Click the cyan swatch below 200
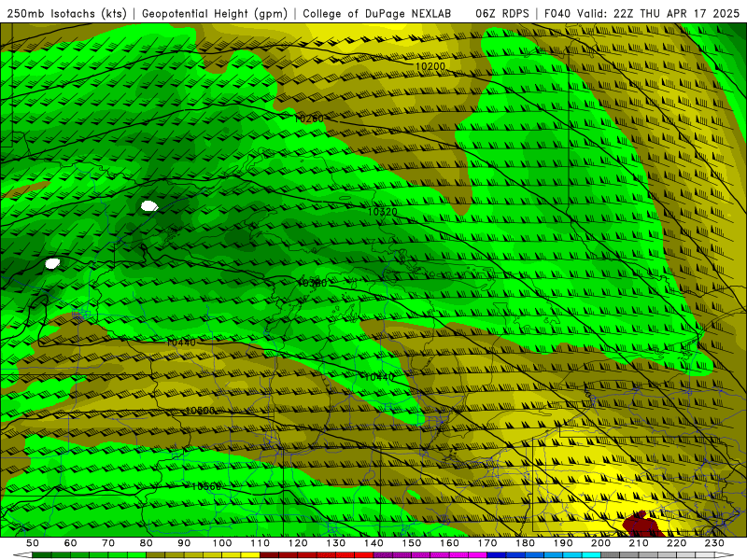The image size is (747, 560). (x=591, y=555)
